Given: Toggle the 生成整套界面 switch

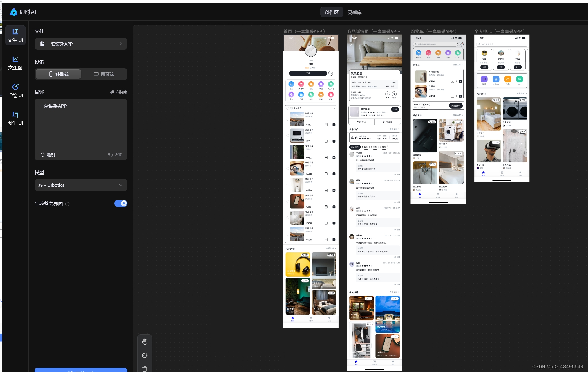Looking at the screenshot, I should 121,203.
